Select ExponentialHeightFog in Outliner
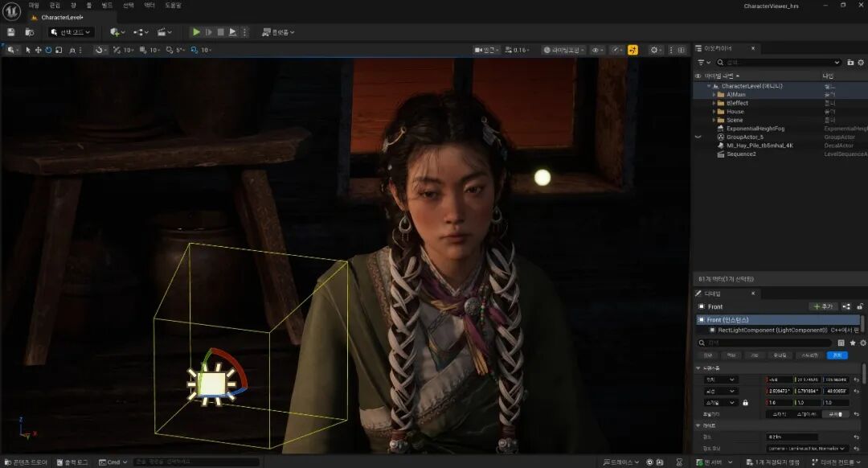The width and height of the screenshot is (868, 468). 755,129
